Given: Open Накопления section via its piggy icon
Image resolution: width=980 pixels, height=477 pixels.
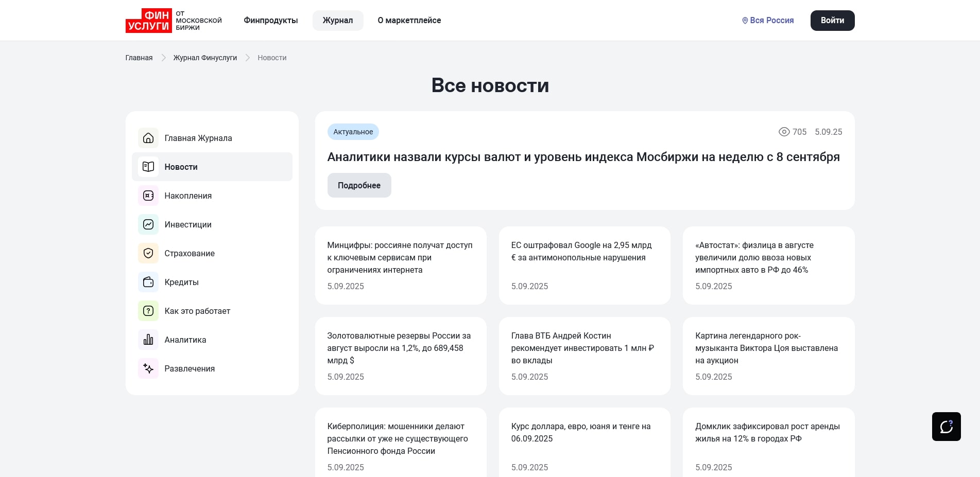Looking at the screenshot, I should pos(148,196).
